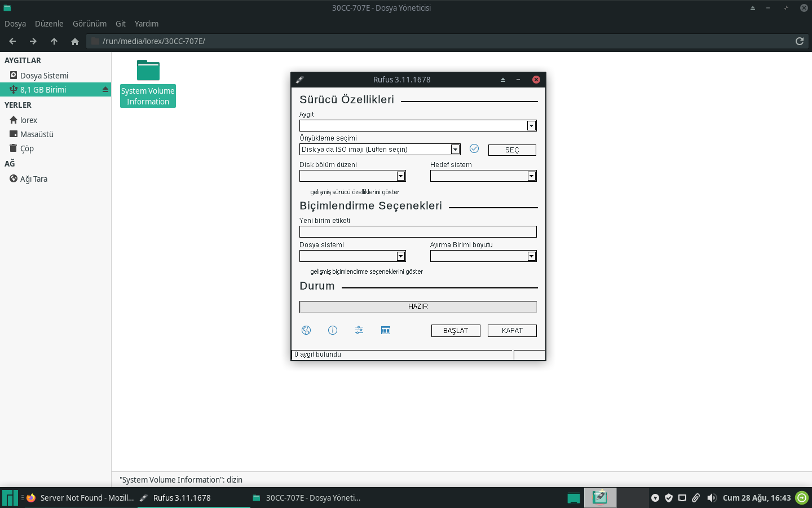812x508 pixels.
Task: Click the clock showing Cum 28 Ağu, 16:43
Action: click(757, 498)
